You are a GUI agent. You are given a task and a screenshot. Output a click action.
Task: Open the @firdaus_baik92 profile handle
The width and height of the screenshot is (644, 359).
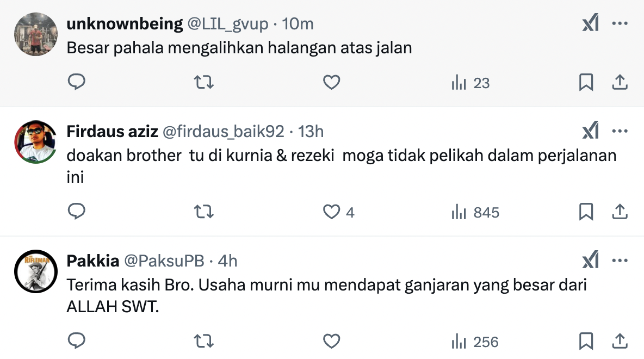click(223, 131)
